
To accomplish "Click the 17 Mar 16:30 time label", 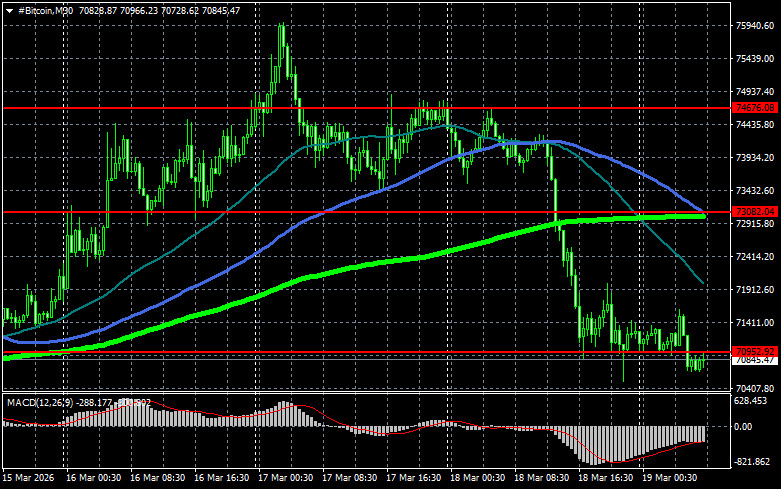I will (413, 478).
